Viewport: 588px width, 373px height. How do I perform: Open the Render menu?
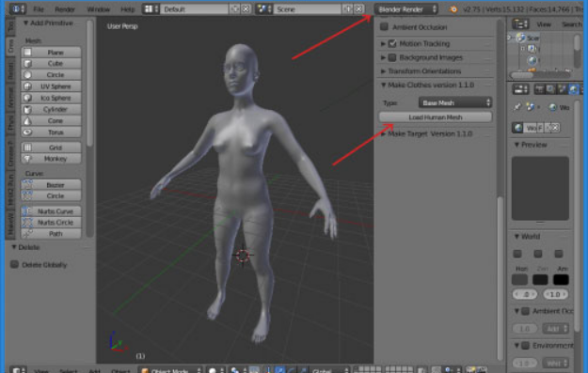(x=65, y=9)
